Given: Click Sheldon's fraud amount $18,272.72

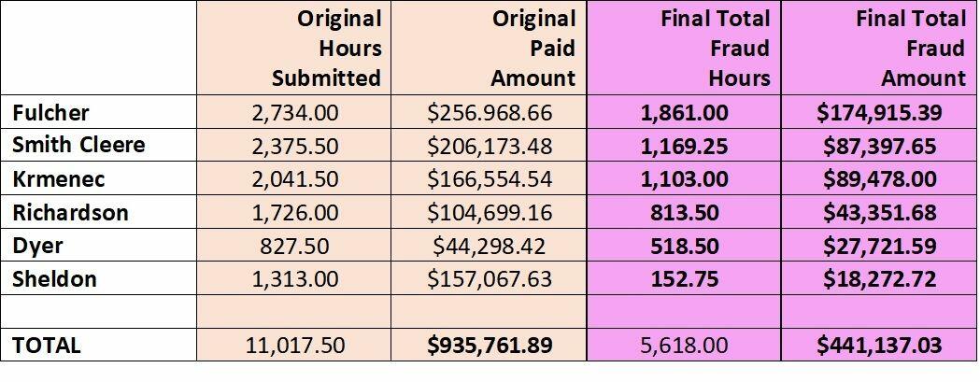Looking at the screenshot, I should (x=880, y=279).
